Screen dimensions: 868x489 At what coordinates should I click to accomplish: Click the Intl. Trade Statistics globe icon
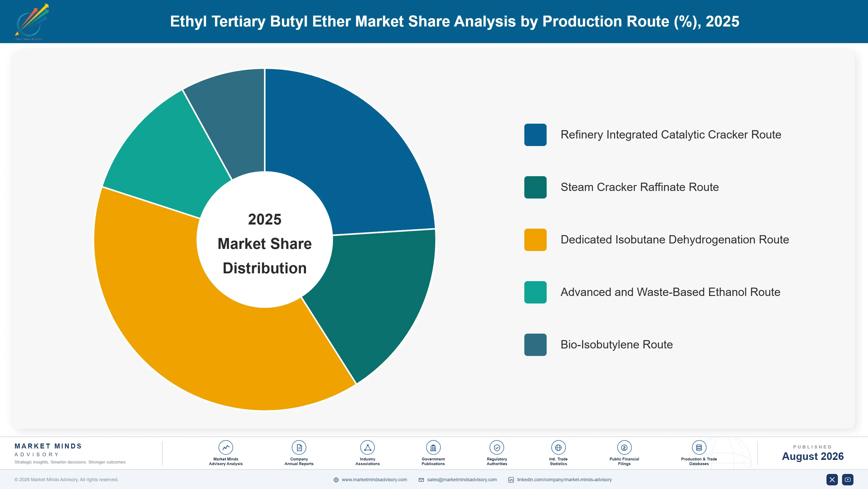tap(558, 447)
